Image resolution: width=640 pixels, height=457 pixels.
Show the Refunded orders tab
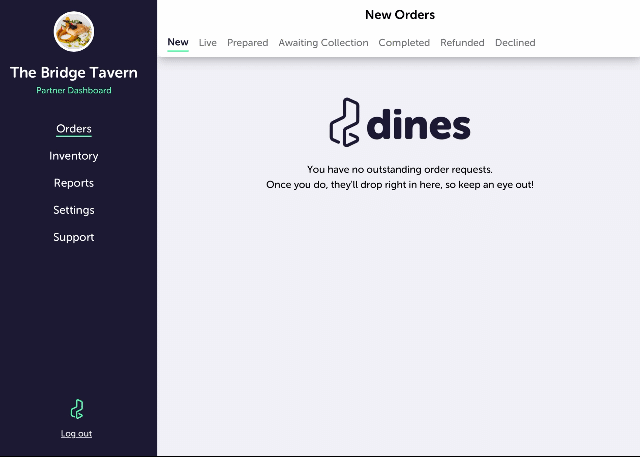pos(462,42)
